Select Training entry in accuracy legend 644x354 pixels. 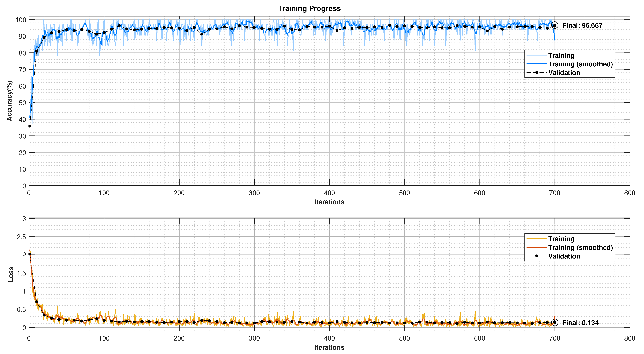tap(561, 55)
